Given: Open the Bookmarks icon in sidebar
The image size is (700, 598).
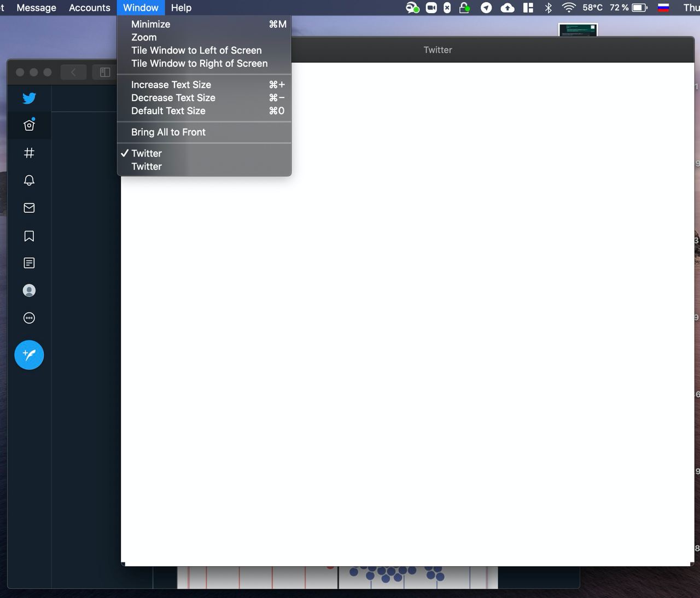Looking at the screenshot, I should 29,236.
